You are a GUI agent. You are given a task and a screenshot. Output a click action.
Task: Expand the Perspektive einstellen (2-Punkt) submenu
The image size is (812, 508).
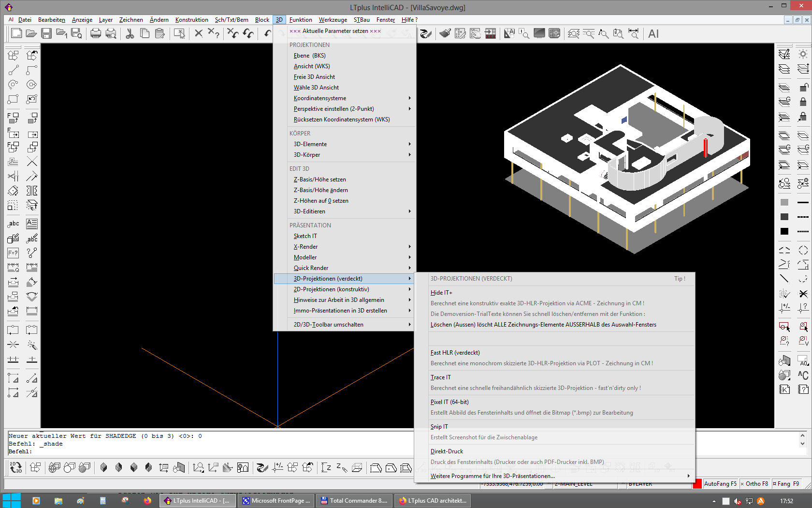[345, 109]
